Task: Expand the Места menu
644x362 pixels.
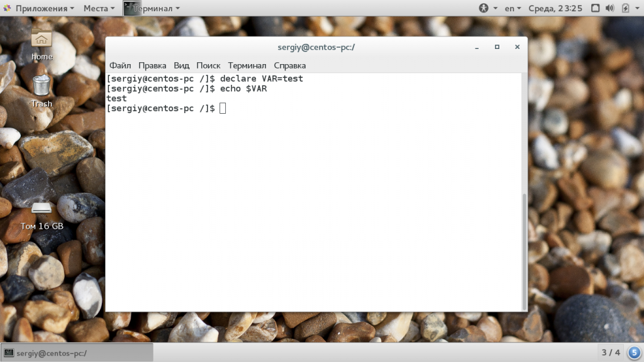Action: point(99,8)
